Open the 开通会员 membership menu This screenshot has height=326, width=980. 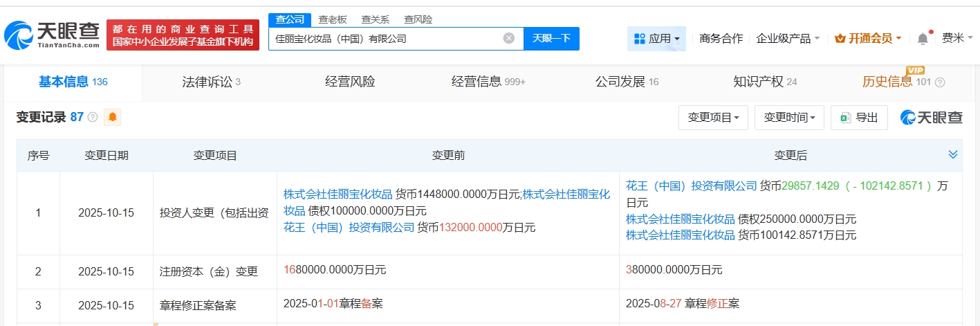[x=868, y=39]
